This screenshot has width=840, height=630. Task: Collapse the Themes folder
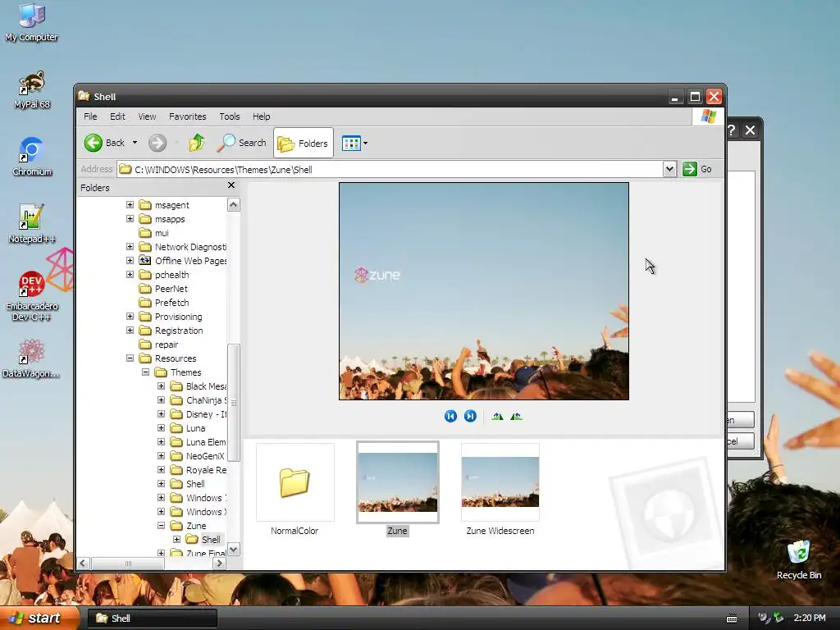point(145,372)
